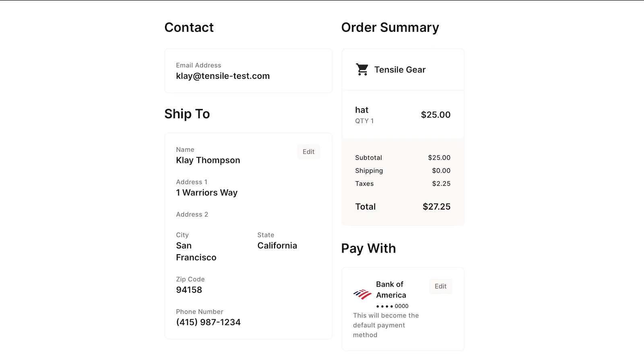Click the 1 Warriors Way address
This screenshot has height=362, width=644.
207,193
